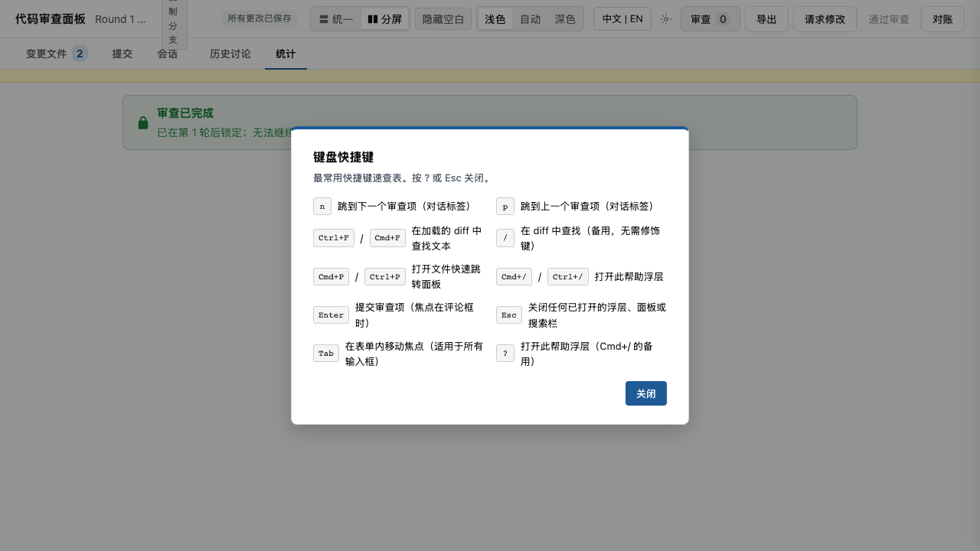Click the Cmd+/ key badge
Viewport: 980px width, 551px height.
tap(514, 276)
